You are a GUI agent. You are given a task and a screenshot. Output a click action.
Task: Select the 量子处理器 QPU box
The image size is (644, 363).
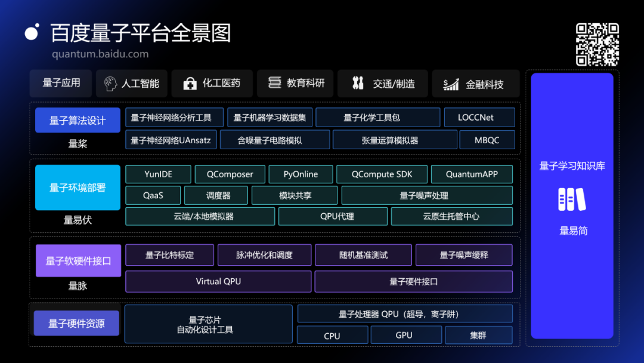tap(405, 314)
